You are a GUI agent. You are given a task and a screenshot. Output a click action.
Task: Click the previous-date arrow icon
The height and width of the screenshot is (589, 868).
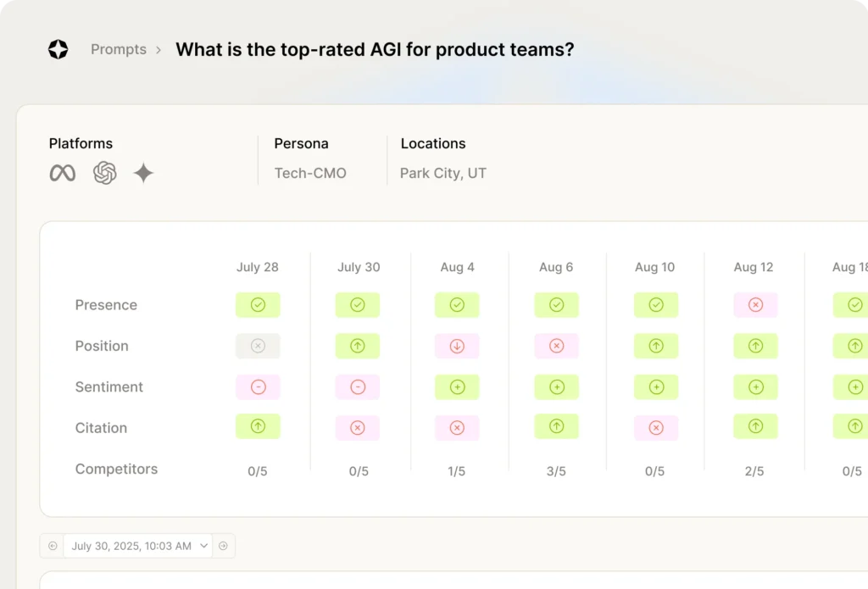point(52,545)
